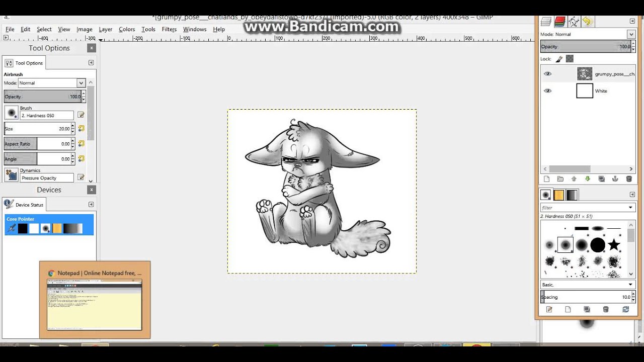Toggle Lock alpha channel checkerboard icon
Image resolution: width=644 pixels, height=362 pixels.
pyautogui.click(x=570, y=59)
